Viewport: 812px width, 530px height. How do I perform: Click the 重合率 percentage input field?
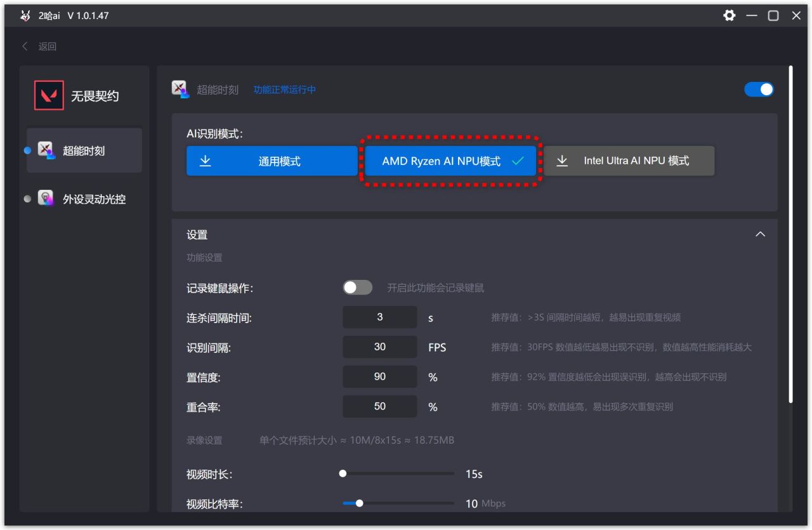coord(380,407)
